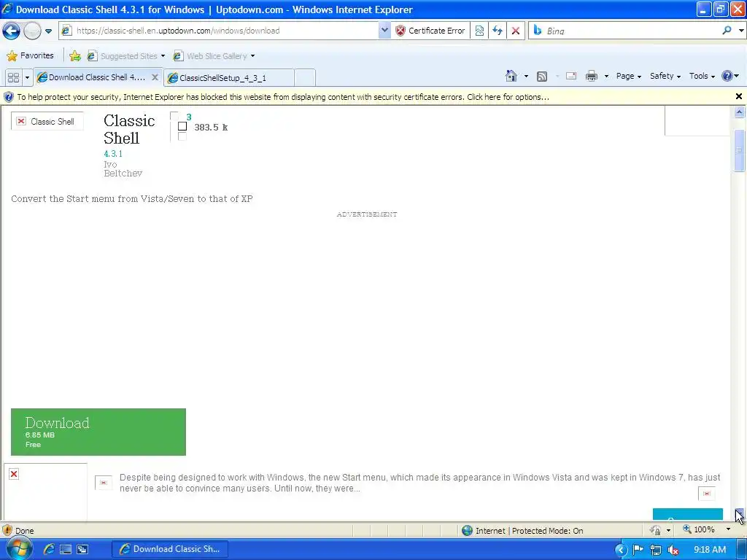Show Quick Tabs thumbnail view
The image size is (747, 560).
pos(13,77)
